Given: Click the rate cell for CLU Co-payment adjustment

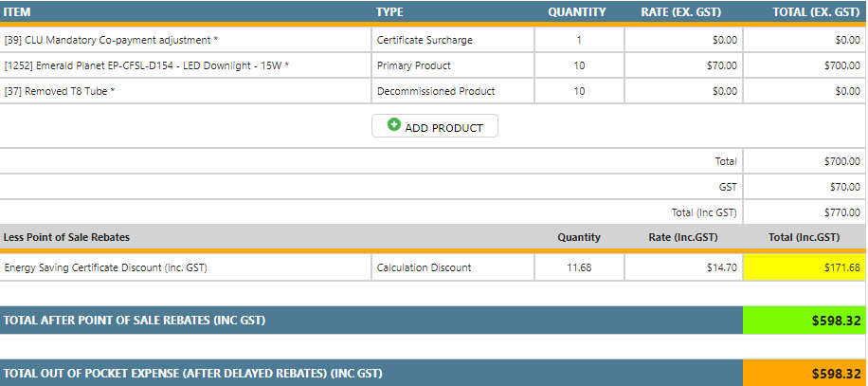Looking at the screenshot, I should point(682,40).
